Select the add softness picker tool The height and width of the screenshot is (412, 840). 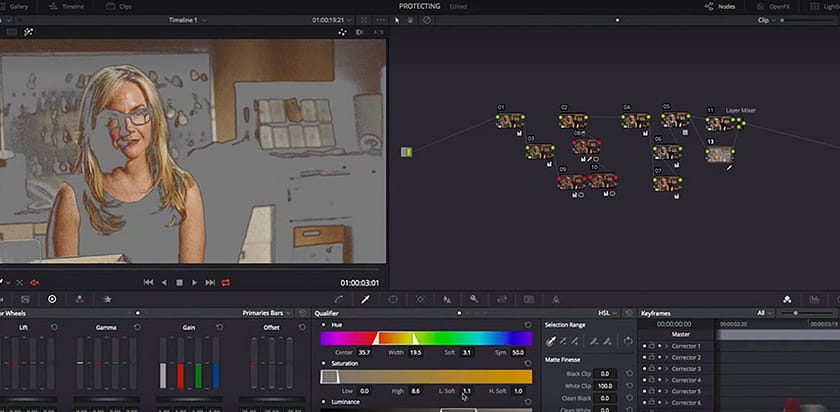click(x=607, y=341)
